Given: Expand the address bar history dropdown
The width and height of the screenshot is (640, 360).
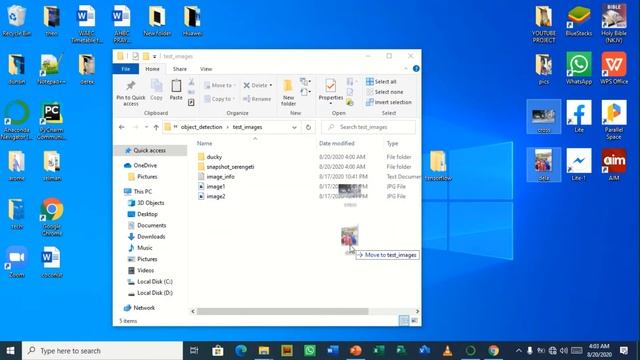Looking at the screenshot, I should pos(294,127).
